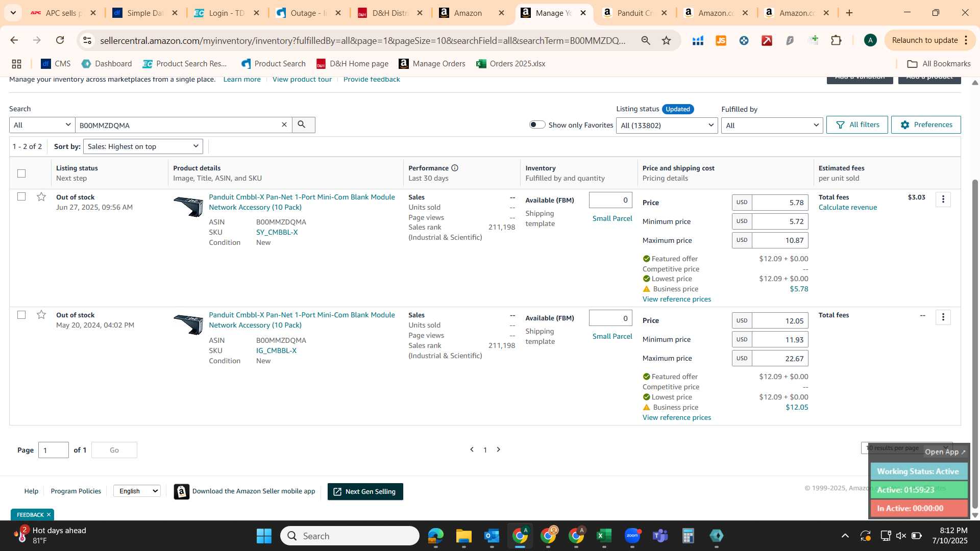980x551 pixels.
Task: Open View reference prices for SY_CMBBL-X
Action: click(677, 299)
